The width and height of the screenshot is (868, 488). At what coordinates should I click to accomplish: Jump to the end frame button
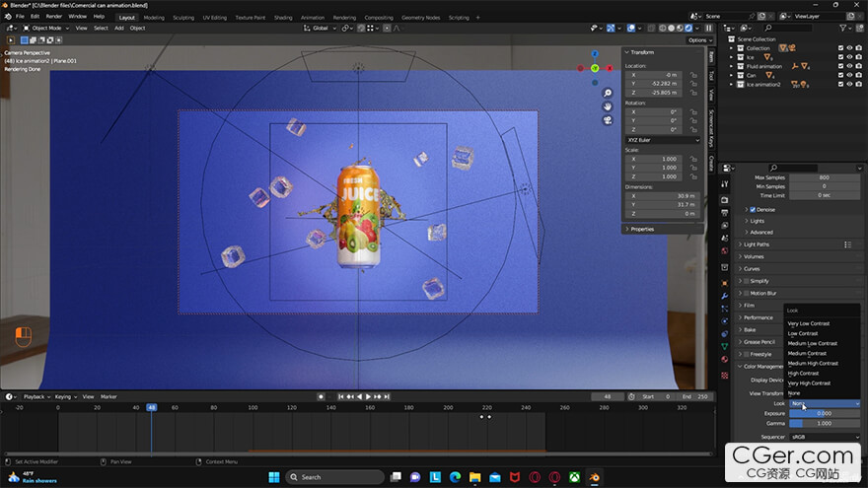pyautogui.click(x=387, y=396)
